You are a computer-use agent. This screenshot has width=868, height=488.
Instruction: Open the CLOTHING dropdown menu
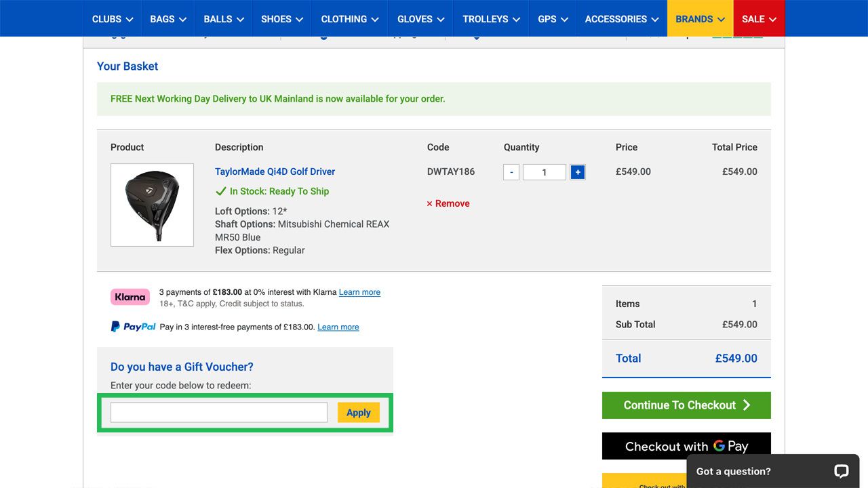click(x=349, y=18)
